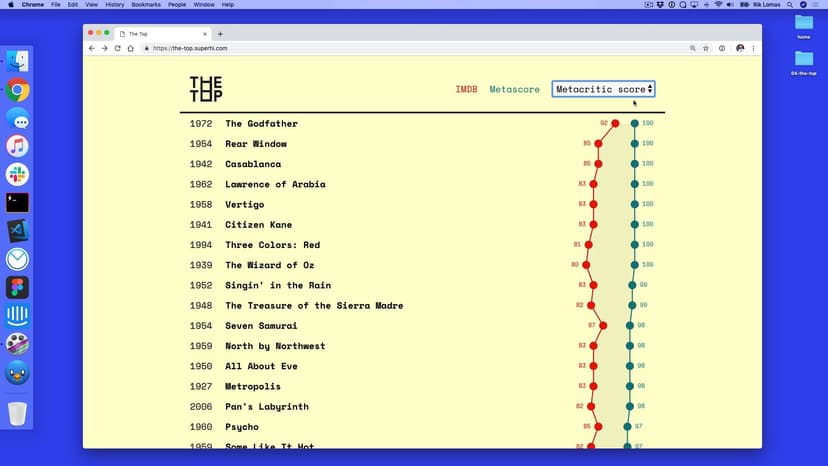Click the browser reload button
Viewport: 828px width, 466px height.
coord(118,48)
